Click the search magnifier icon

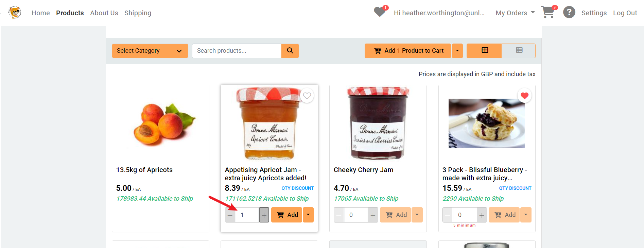click(x=290, y=51)
